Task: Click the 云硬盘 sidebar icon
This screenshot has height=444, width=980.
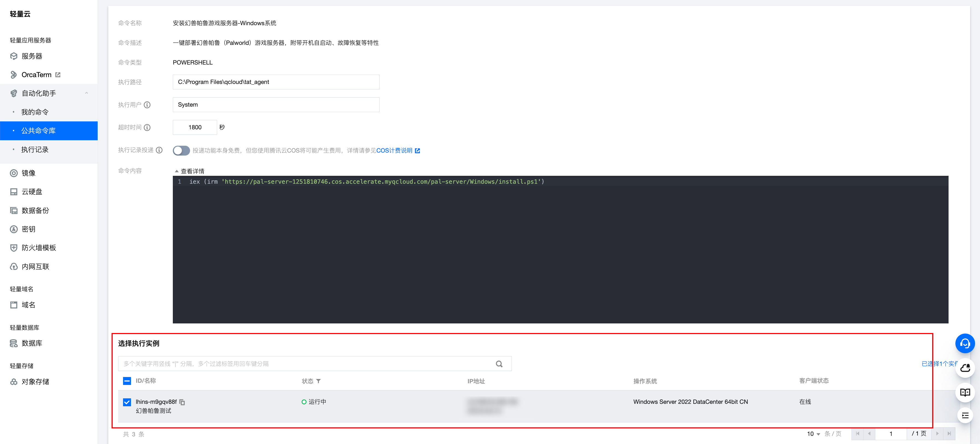Action: [x=14, y=192]
